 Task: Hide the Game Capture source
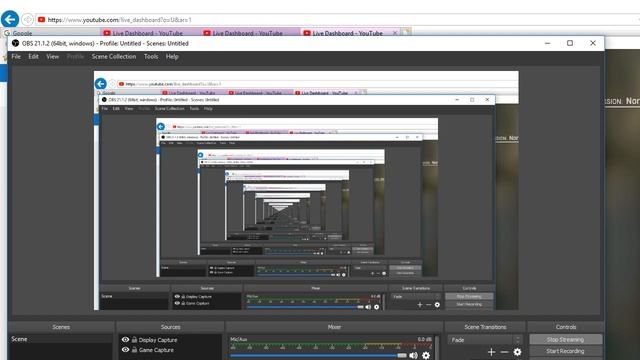125,349
